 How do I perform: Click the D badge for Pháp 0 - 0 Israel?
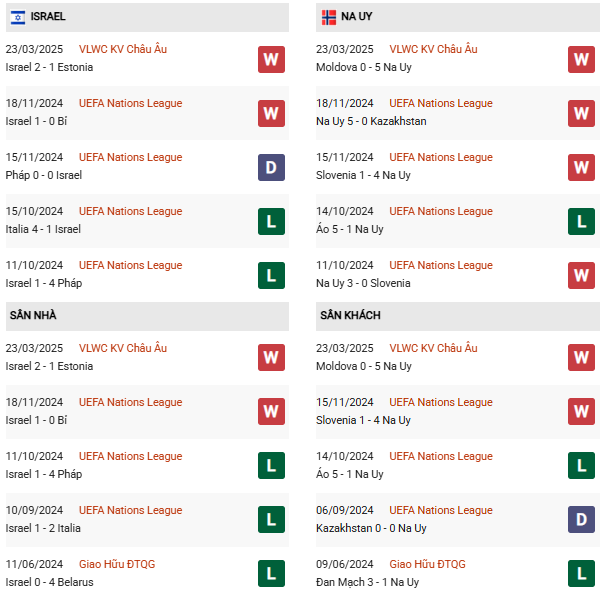coord(271,167)
